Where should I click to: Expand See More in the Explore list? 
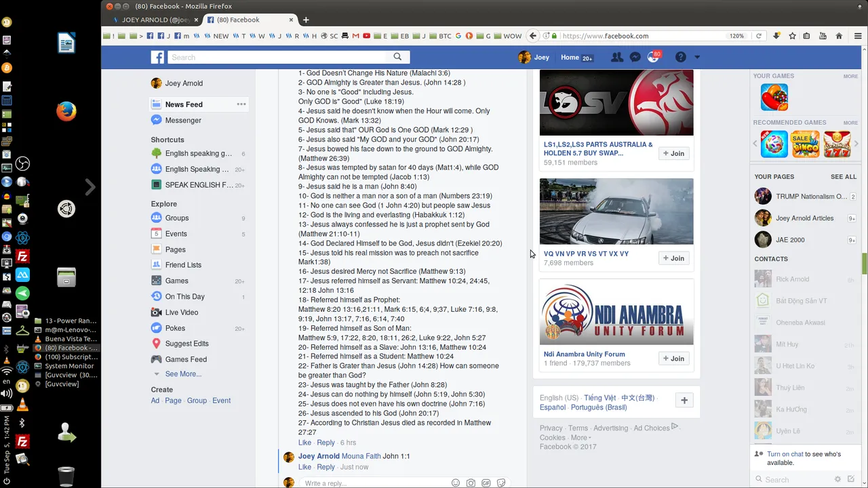tap(183, 374)
